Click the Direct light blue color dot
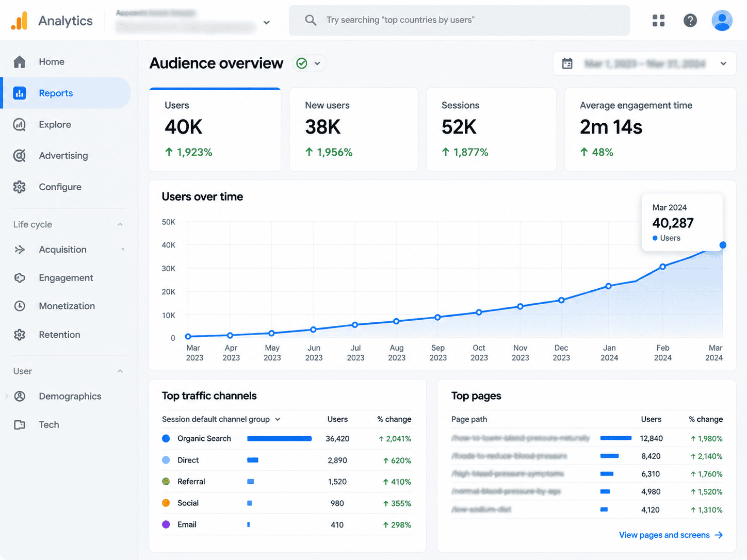The image size is (747, 560). point(166,460)
